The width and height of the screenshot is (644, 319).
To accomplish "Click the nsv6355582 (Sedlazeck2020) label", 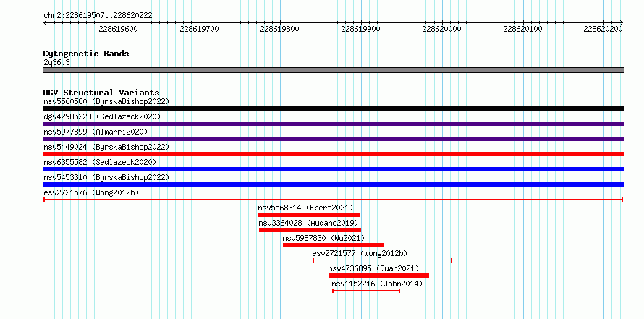I will click(x=100, y=162).
